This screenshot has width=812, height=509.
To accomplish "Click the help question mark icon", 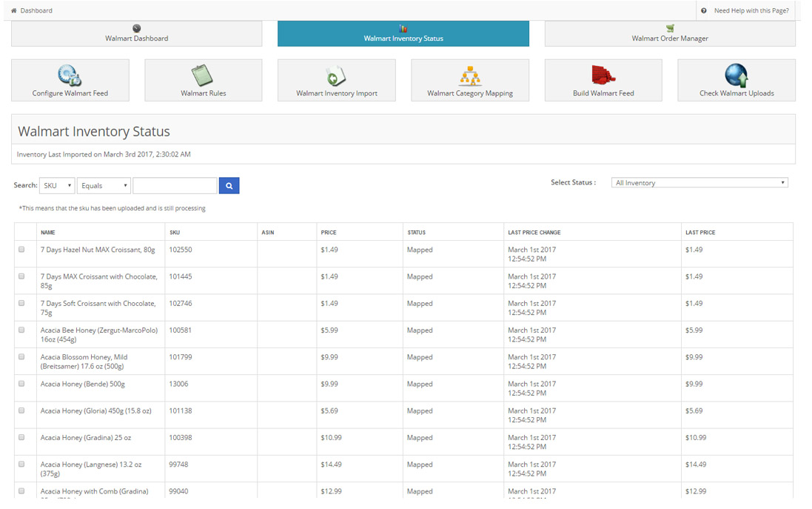I will (x=704, y=10).
